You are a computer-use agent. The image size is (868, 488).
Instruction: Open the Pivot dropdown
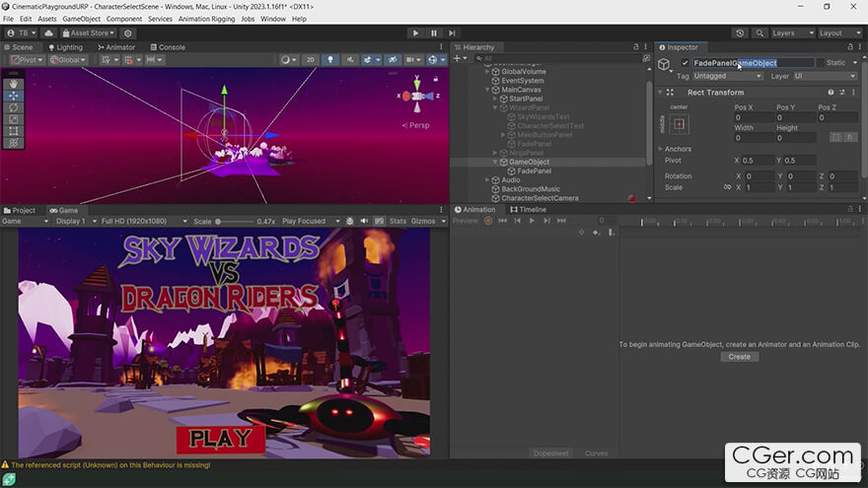pos(26,60)
